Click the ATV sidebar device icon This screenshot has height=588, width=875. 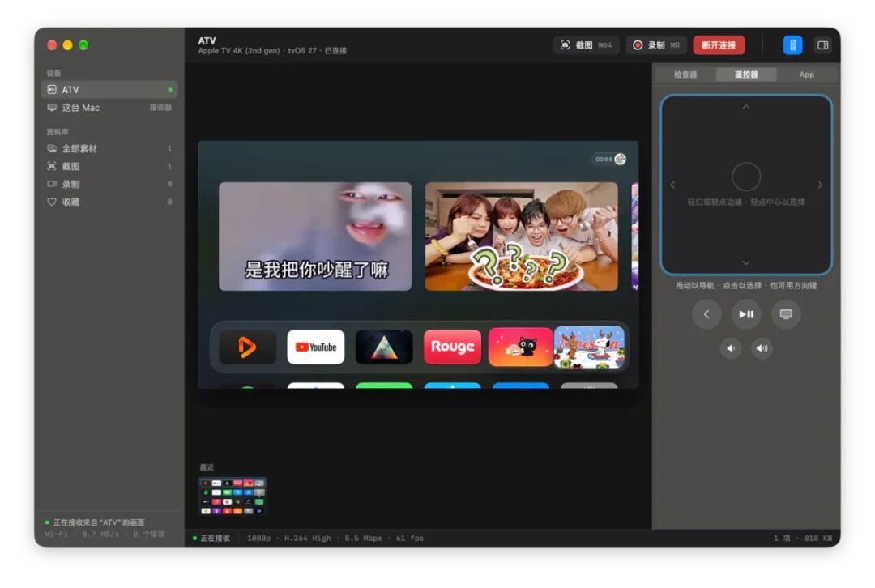point(52,90)
